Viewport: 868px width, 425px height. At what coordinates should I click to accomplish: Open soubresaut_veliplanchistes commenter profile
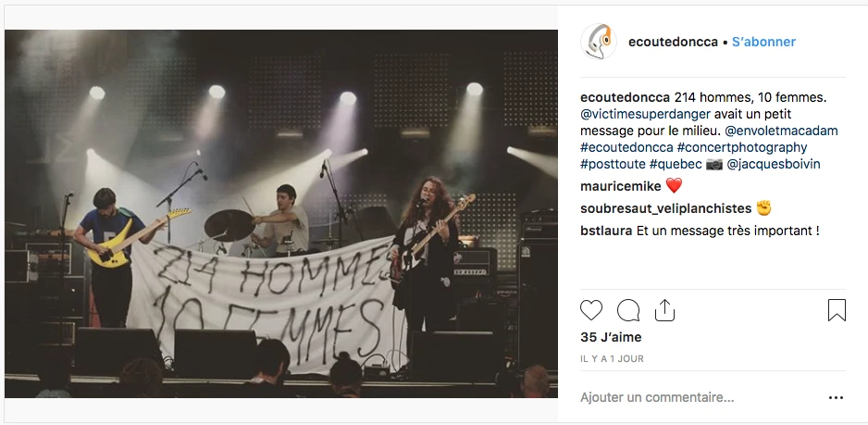tap(665, 209)
